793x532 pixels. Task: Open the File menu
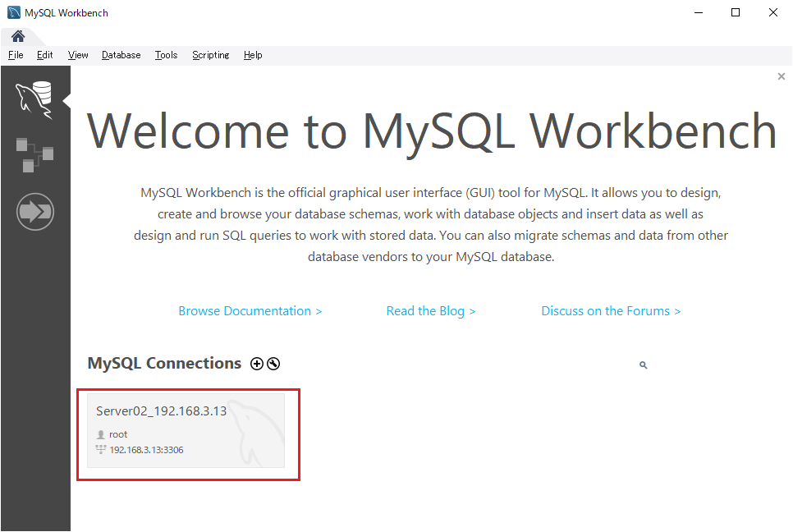pyautogui.click(x=16, y=55)
